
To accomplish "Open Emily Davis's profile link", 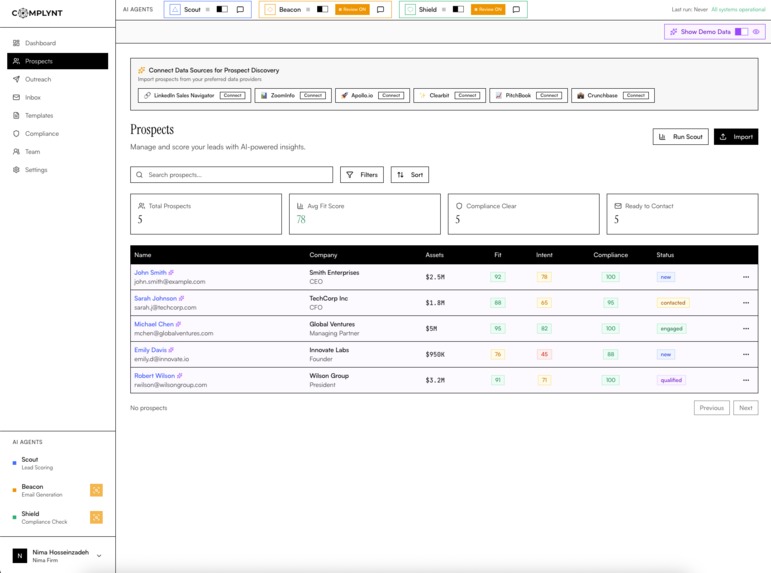I will 150,350.
